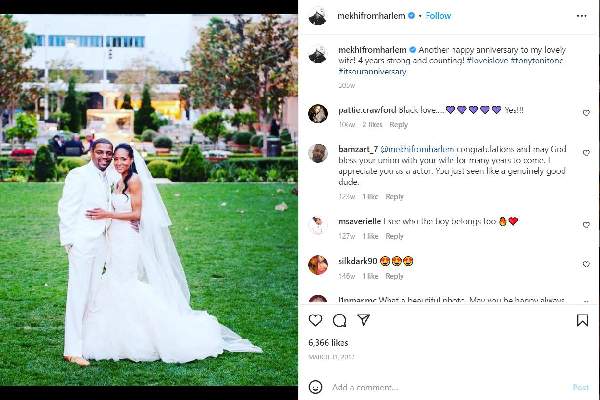Open the three-dot more options menu
The height and width of the screenshot is (400, 600).
tap(581, 16)
